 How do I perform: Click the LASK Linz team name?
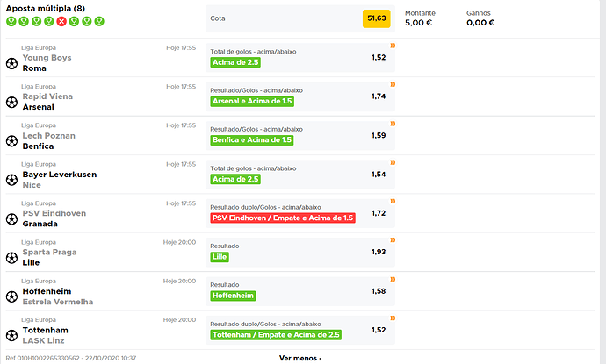[43, 341]
